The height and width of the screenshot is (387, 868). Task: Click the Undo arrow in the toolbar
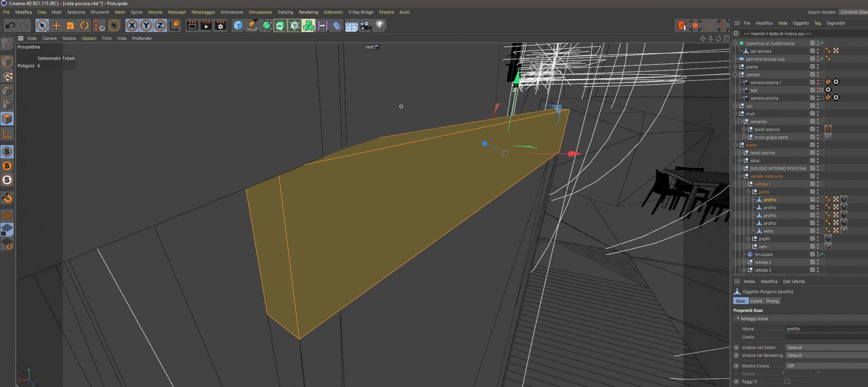[10, 25]
